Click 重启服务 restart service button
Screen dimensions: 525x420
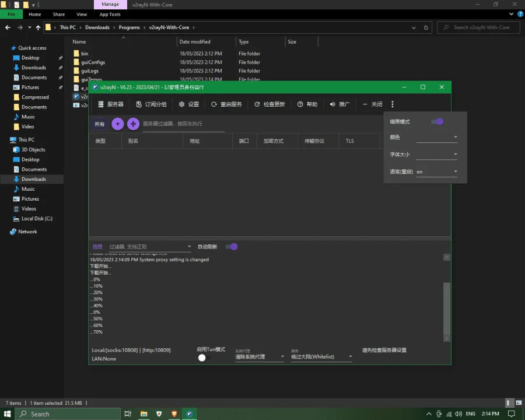click(226, 104)
